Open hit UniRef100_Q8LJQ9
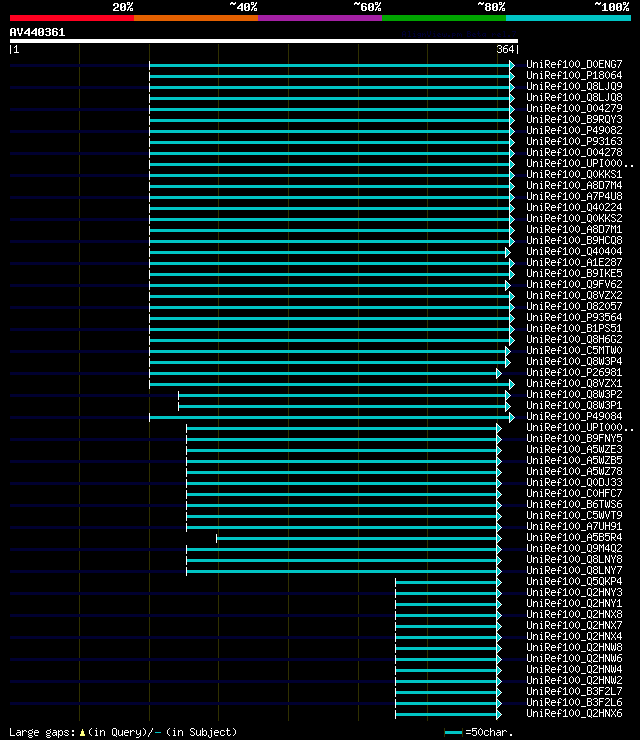640x740 pixels. coord(574,86)
